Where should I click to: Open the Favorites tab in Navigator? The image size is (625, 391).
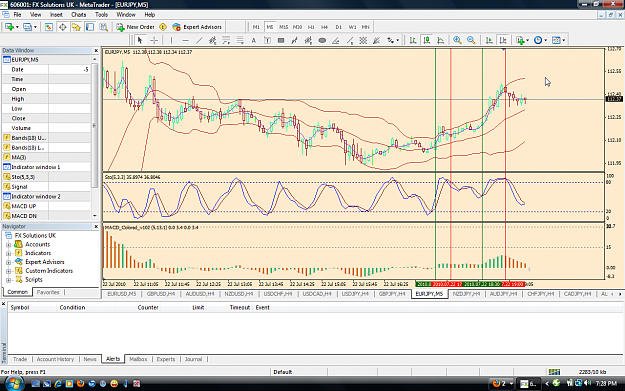tap(48, 292)
